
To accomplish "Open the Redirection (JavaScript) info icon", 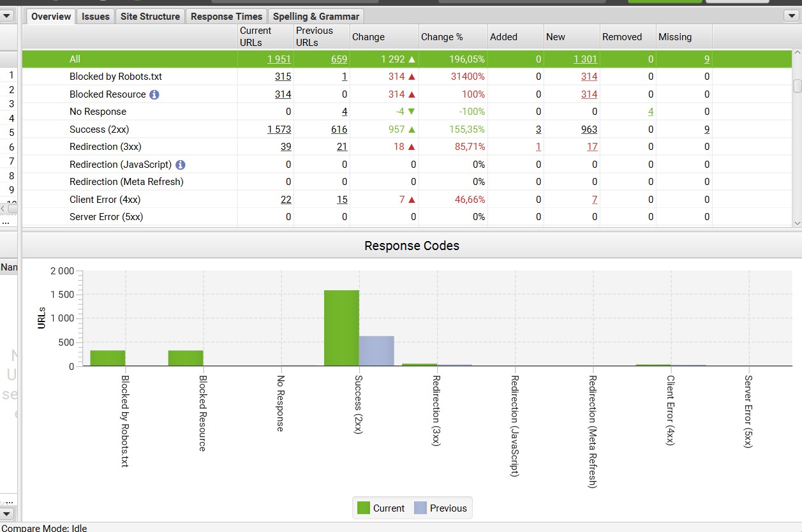I will click(180, 165).
